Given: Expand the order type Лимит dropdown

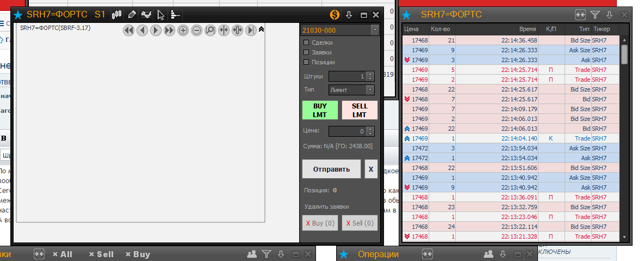Looking at the screenshot, I should pyautogui.click(x=370, y=90).
